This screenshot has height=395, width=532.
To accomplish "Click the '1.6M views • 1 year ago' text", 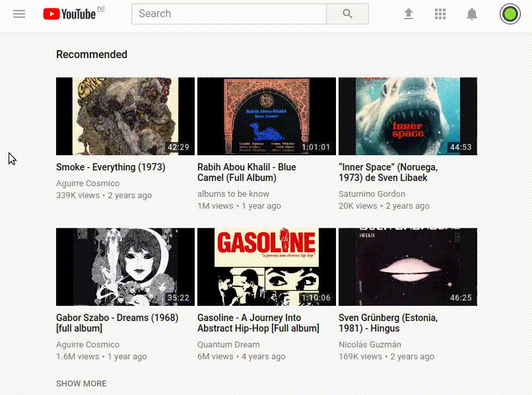I will 102,357.
